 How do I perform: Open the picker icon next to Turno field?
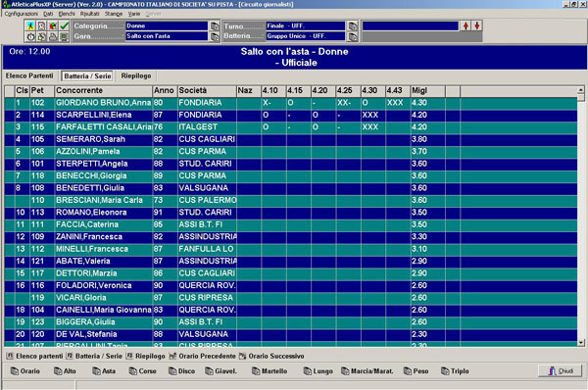353,25
